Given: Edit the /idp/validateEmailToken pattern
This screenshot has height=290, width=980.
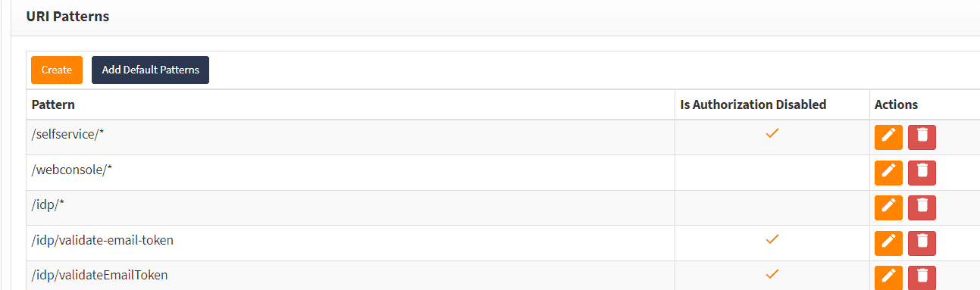Looking at the screenshot, I should (888, 277).
